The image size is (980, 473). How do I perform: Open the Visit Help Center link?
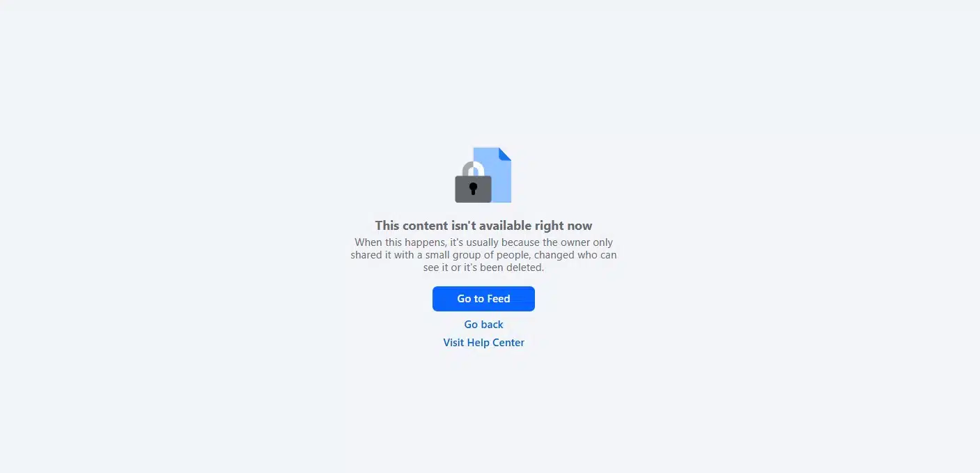[x=483, y=343]
